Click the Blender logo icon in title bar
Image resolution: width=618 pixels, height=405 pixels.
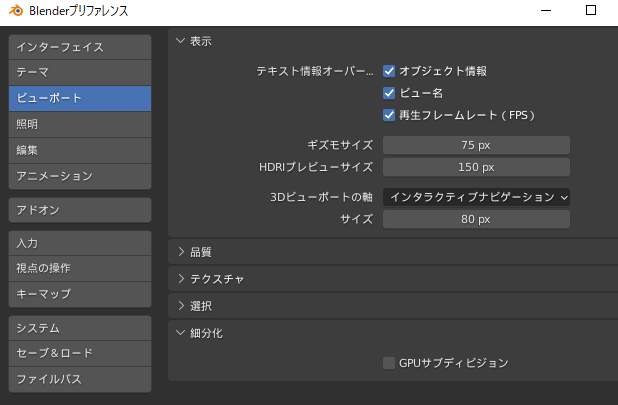pos(16,11)
